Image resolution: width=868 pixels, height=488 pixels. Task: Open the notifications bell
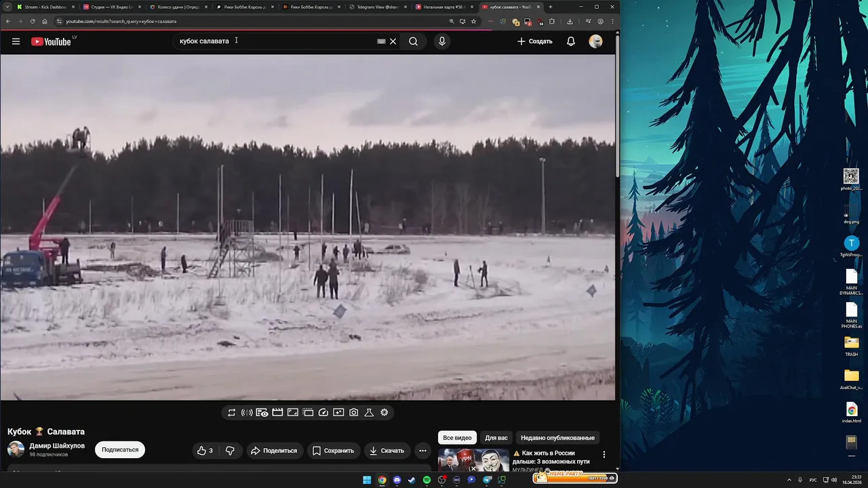click(x=571, y=41)
